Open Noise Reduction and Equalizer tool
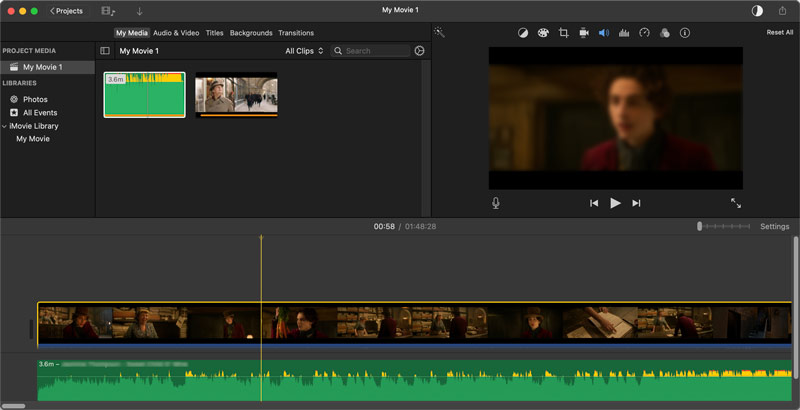The image size is (800, 410). pos(624,33)
